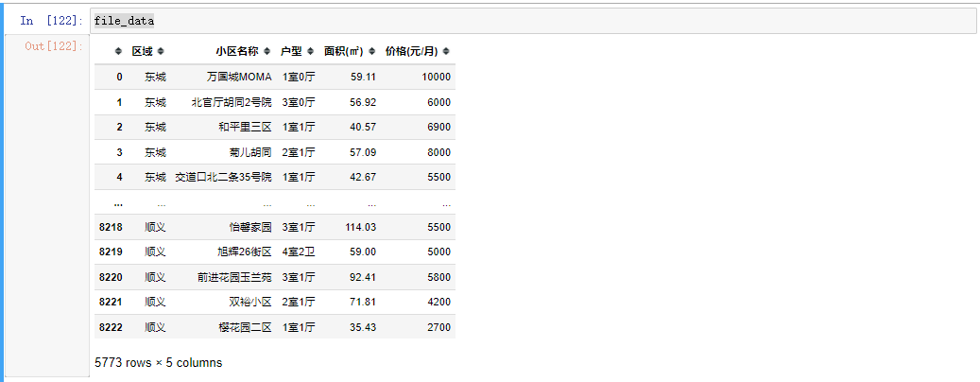This screenshot has width=980, height=382.
Task: Select 怡馨家园 cell
Action: 250,227
